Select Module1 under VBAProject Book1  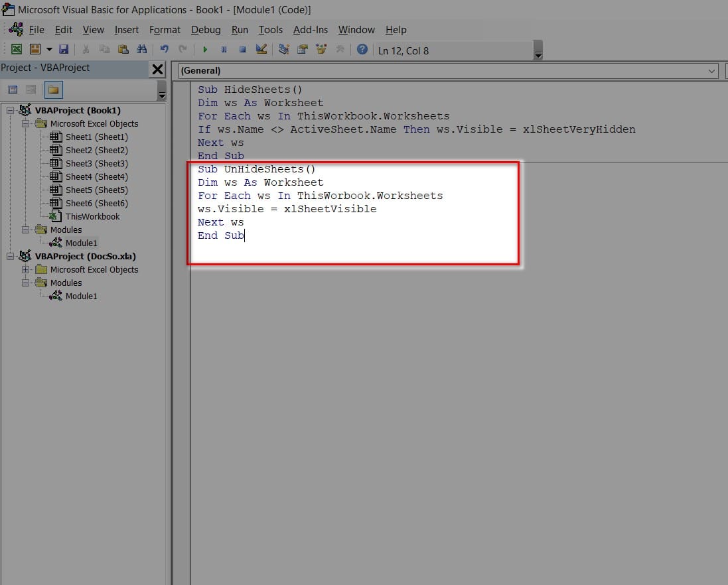point(80,243)
